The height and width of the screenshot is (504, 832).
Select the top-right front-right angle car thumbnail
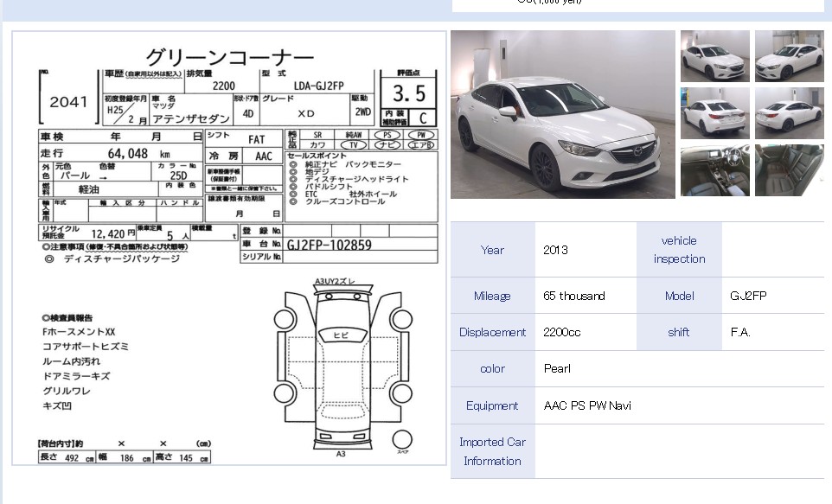[x=789, y=56]
